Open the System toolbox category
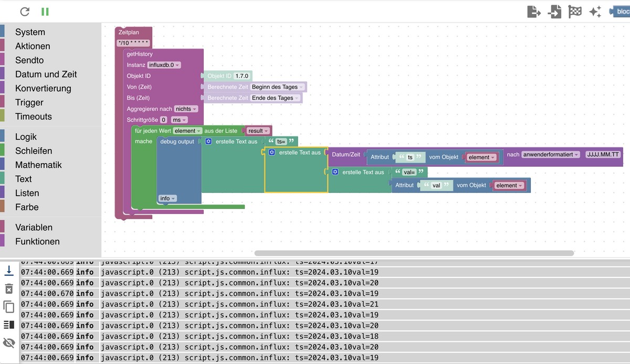Image resolution: width=630 pixels, height=364 pixels. point(30,32)
